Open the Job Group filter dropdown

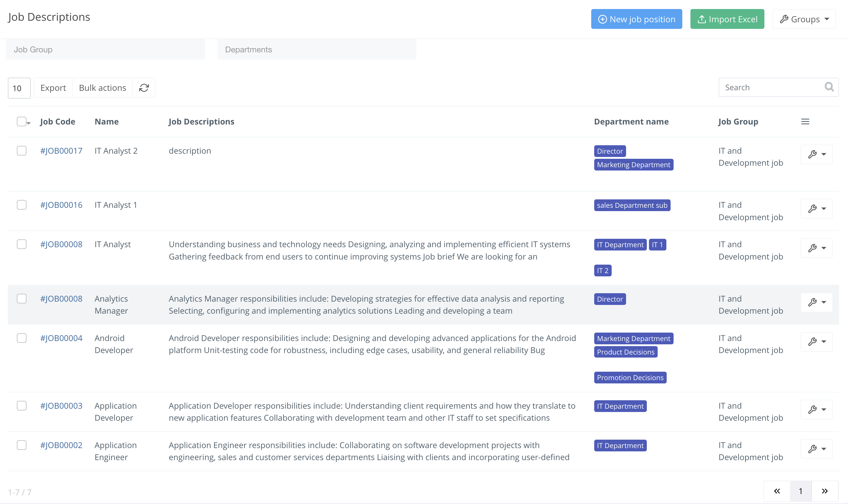(x=105, y=50)
